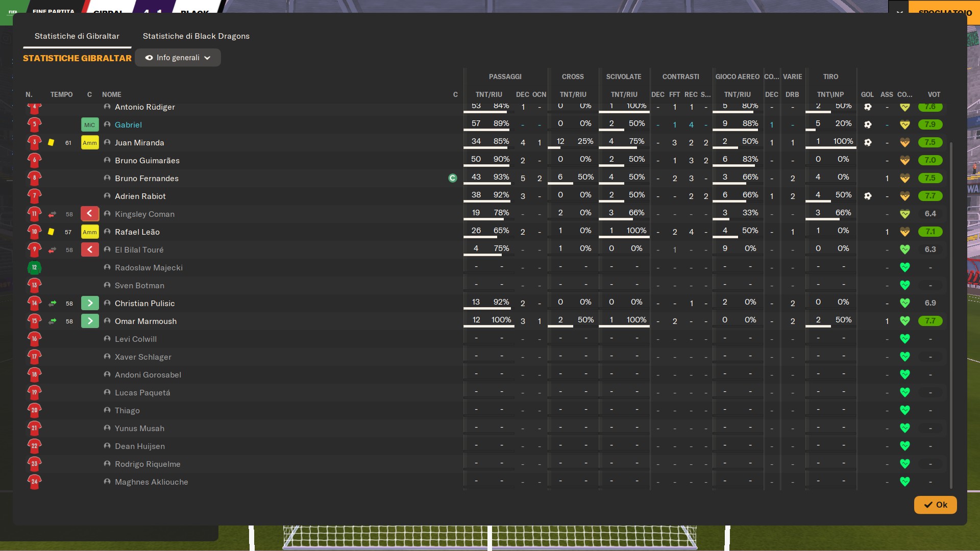This screenshot has width=980, height=551.
Task: Click the MiC badge next to Gabriel
Action: [x=90, y=124]
